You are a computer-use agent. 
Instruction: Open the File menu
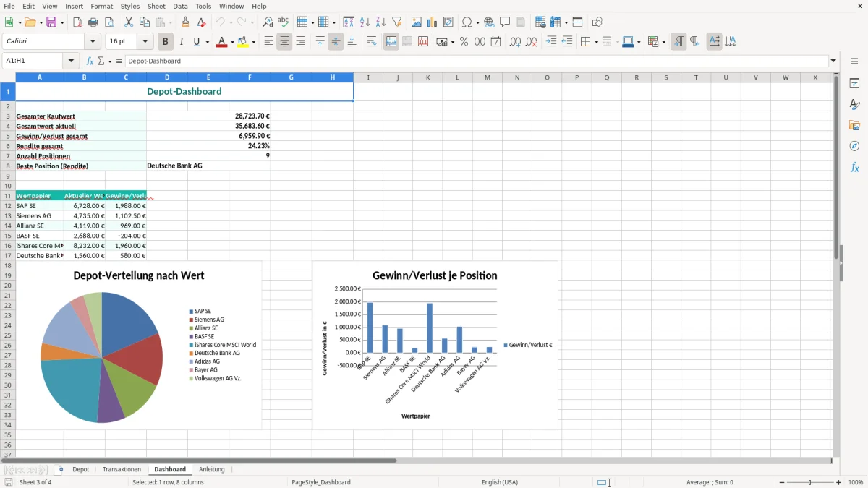[9, 6]
